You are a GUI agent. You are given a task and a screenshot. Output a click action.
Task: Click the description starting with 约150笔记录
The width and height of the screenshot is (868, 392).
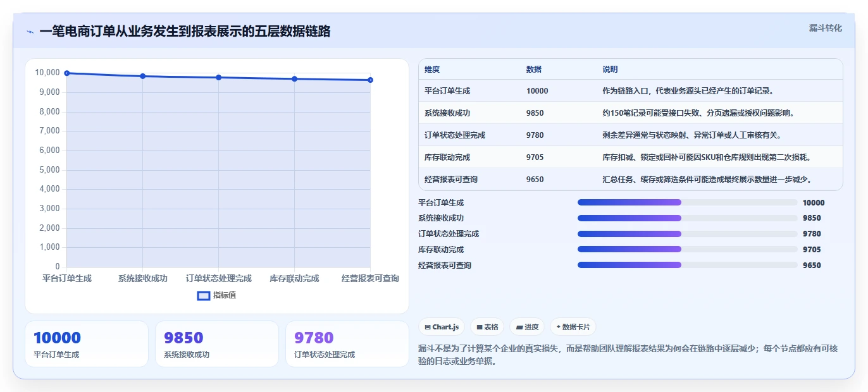click(x=698, y=113)
